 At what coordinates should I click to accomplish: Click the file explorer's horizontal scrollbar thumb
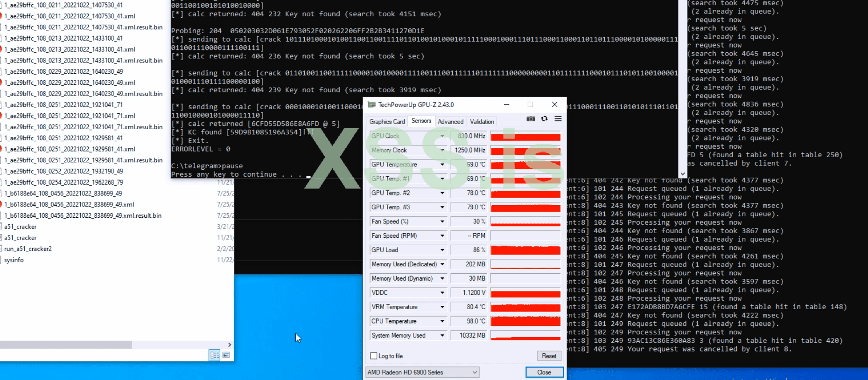pyautogui.click(x=66, y=345)
